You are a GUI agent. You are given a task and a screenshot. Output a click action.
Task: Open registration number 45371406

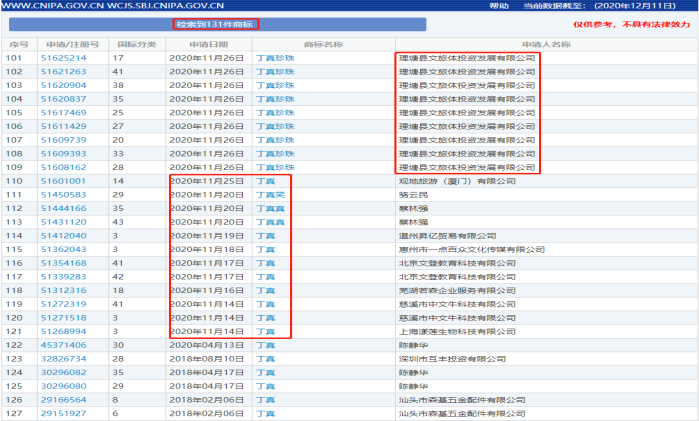63,344
